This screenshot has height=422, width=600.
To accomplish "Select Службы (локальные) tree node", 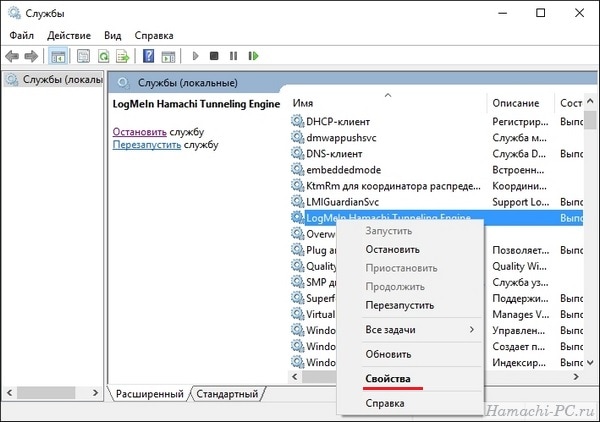I will pyautogui.click(x=54, y=80).
